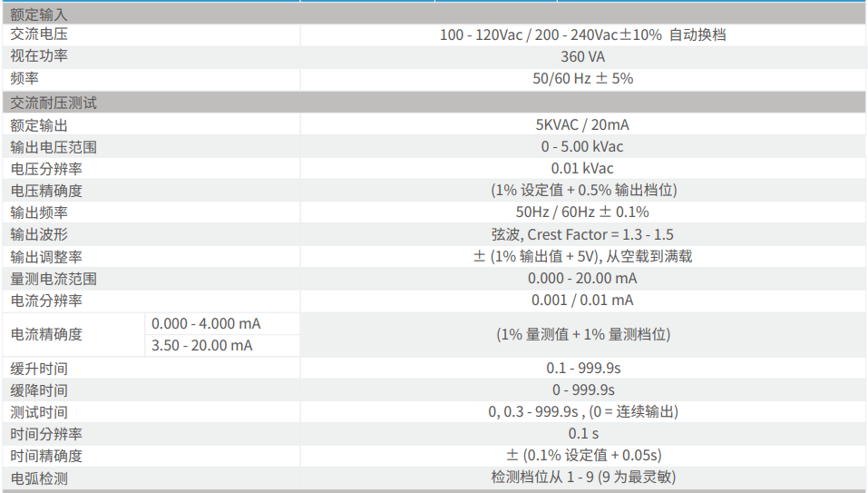Click the 电压精确度 row label
Screen dimensions: 868x493
coord(46,191)
